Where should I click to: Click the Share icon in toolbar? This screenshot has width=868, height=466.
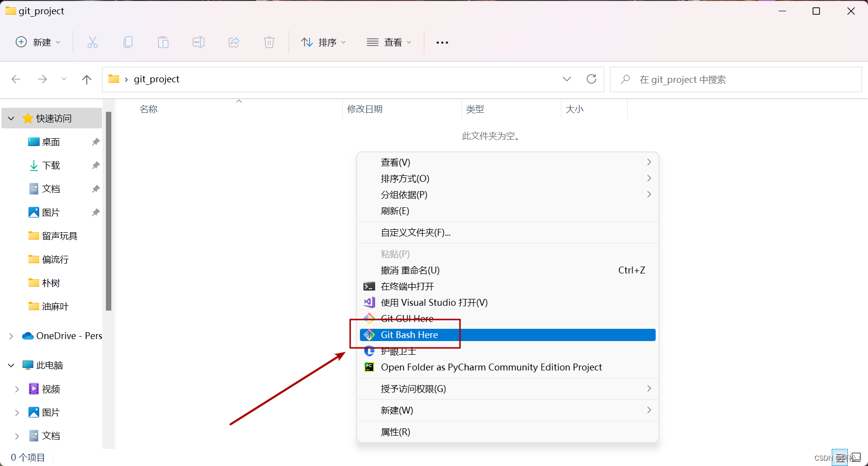click(x=234, y=42)
